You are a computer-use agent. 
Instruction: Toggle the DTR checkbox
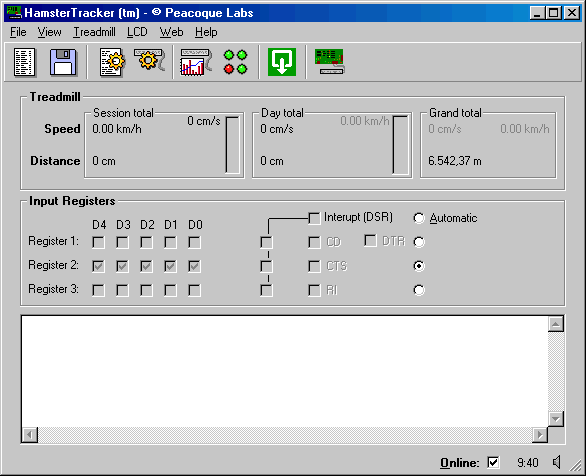370,241
